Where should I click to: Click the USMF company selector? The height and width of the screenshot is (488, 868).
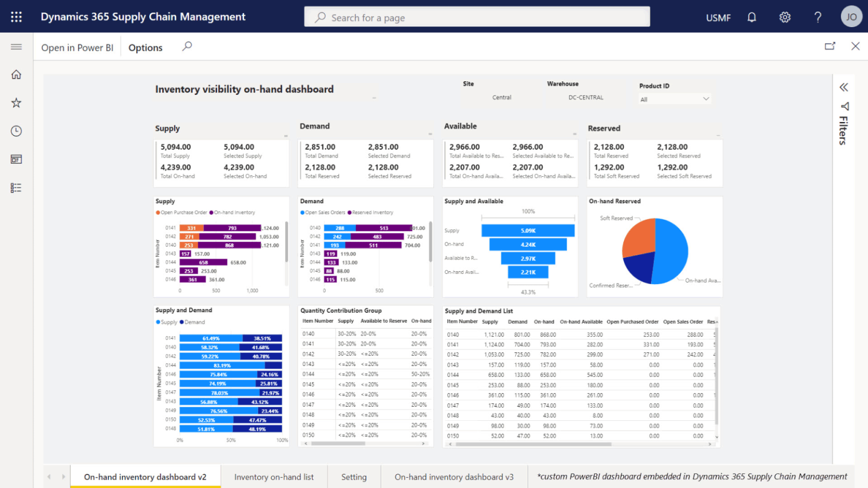(718, 17)
